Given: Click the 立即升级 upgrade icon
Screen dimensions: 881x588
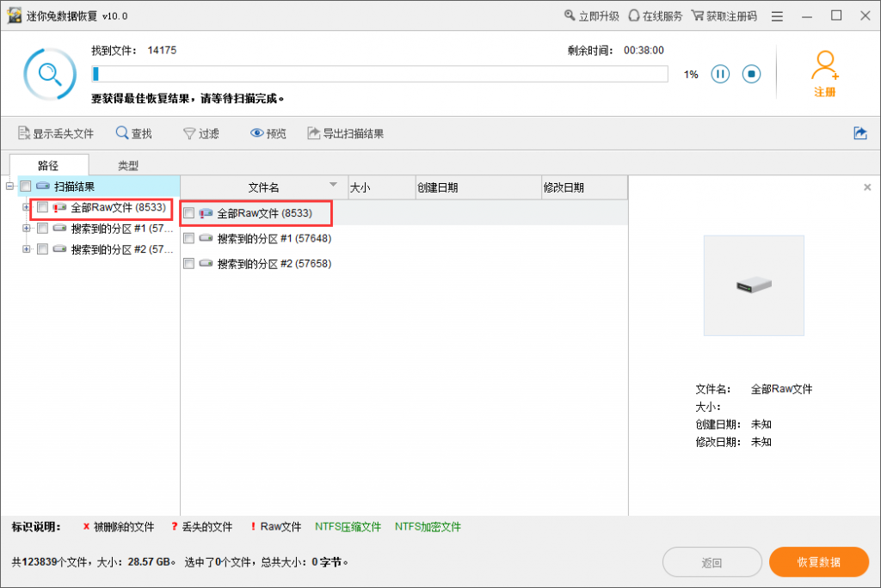Looking at the screenshot, I should point(570,15).
